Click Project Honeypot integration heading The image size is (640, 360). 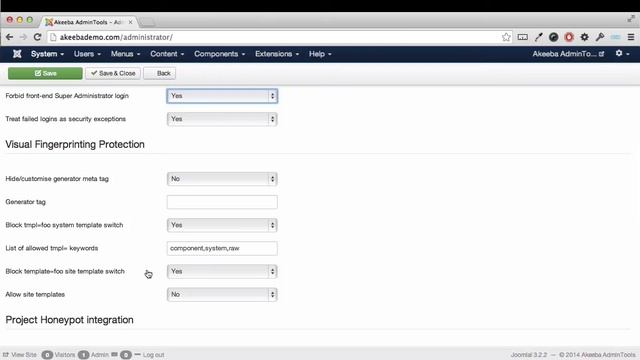pyautogui.click(x=69, y=320)
